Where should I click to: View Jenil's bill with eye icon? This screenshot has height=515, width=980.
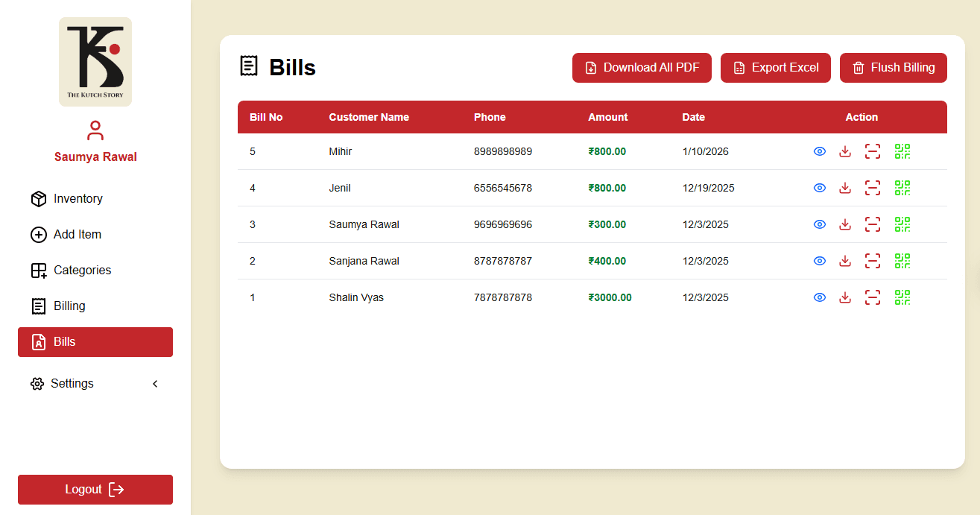(820, 188)
